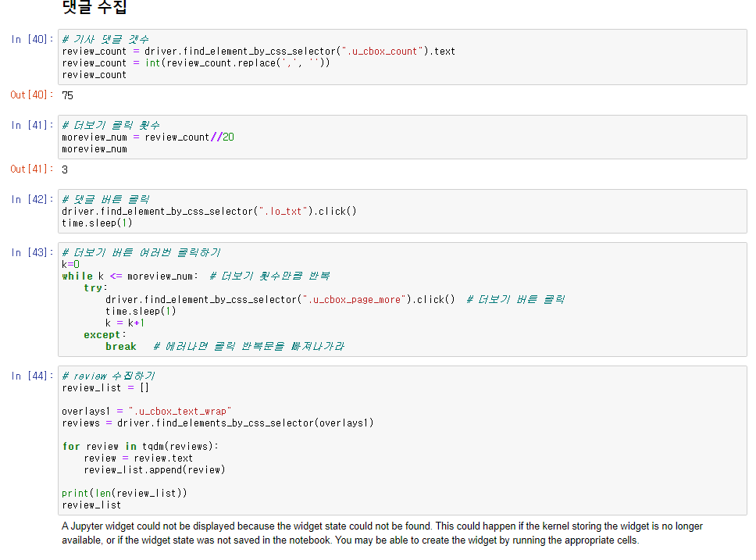The height and width of the screenshot is (560, 756).
Task: Click time.sleep(1) inside the try block
Action: click(141, 312)
